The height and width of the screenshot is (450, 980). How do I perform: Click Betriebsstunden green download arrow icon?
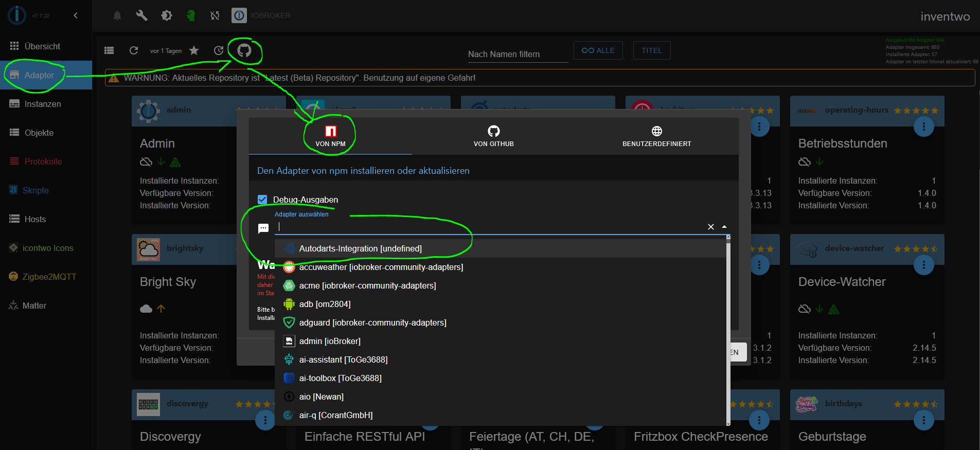pos(819,161)
